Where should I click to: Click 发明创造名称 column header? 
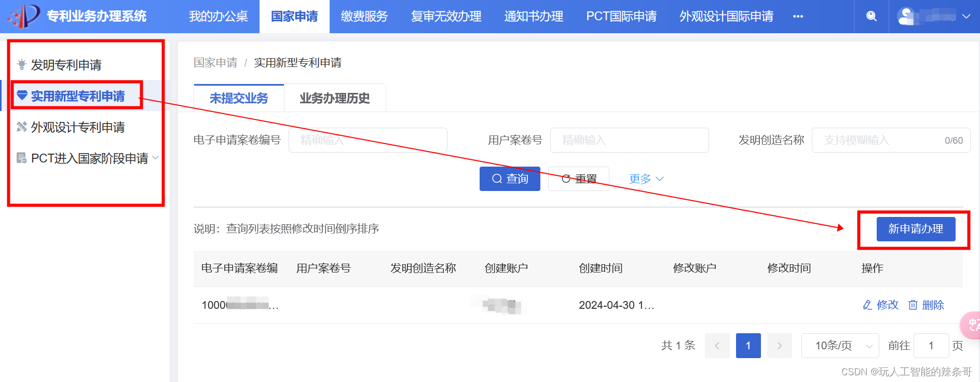click(423, 268)
